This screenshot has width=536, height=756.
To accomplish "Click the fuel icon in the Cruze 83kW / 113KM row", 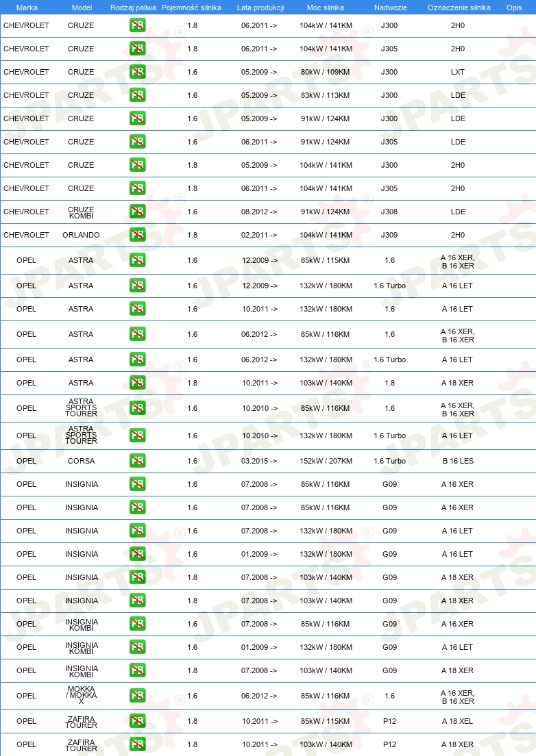I will tap(138, 95).
